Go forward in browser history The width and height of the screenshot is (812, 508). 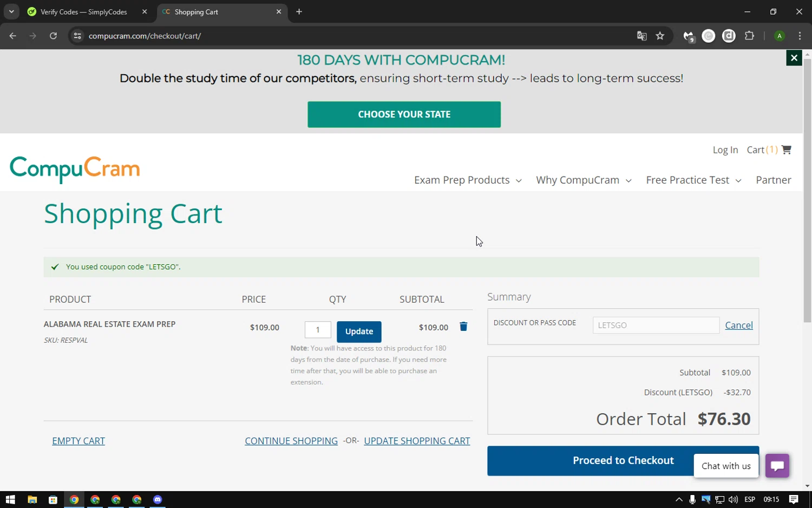pos(33,36)
